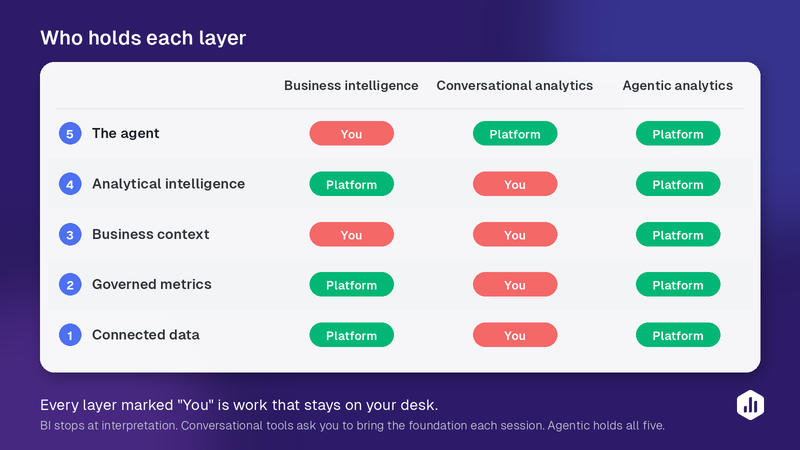Select the Conversational analytics column header
The height and width of the screenshot is (450, 800).
(x=514, y=86)
